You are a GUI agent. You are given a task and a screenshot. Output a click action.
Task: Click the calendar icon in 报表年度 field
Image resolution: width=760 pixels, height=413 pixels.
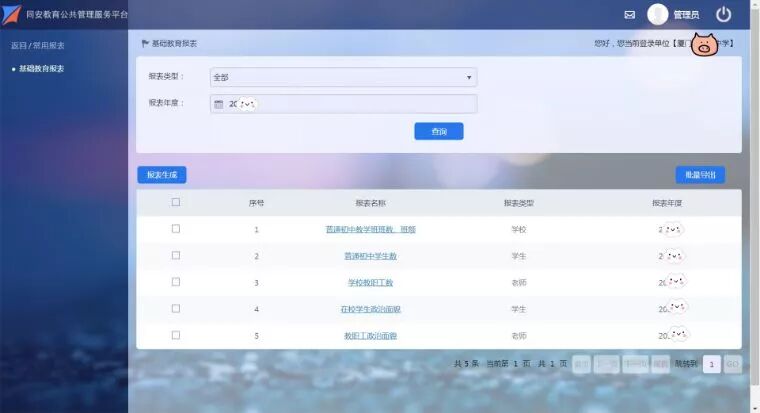(219, 104)
